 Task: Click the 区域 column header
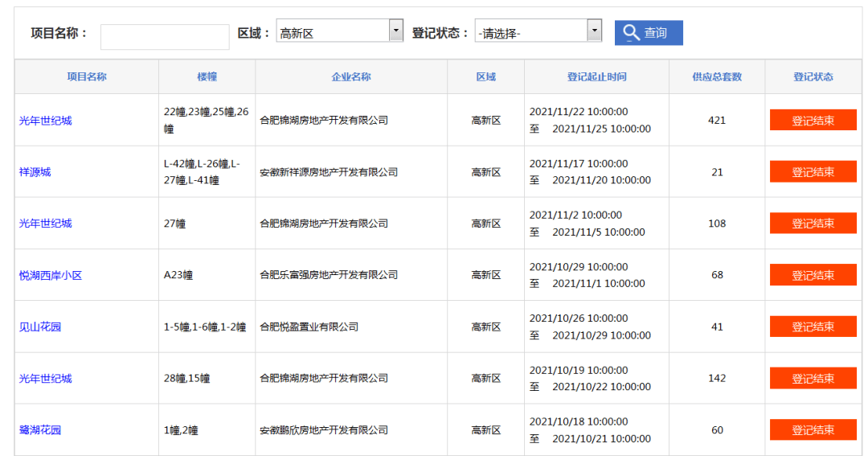pos(485,76)
